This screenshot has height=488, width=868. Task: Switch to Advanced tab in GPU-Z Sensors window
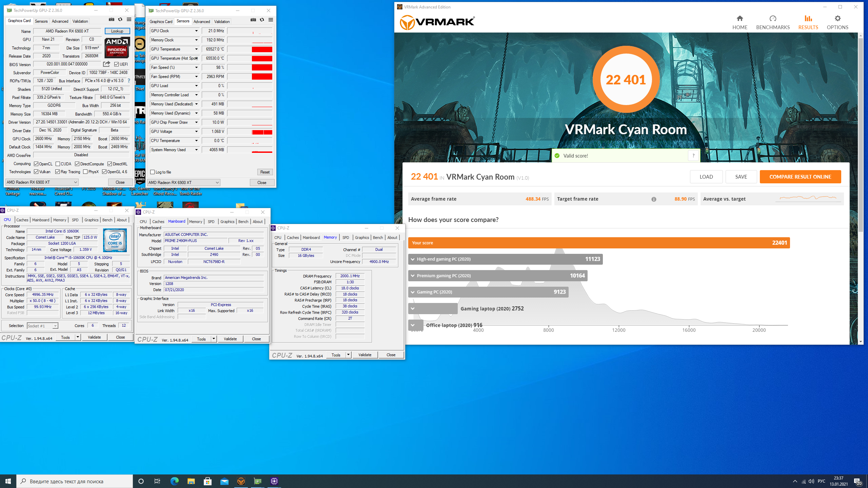click(x=202, y=22)
